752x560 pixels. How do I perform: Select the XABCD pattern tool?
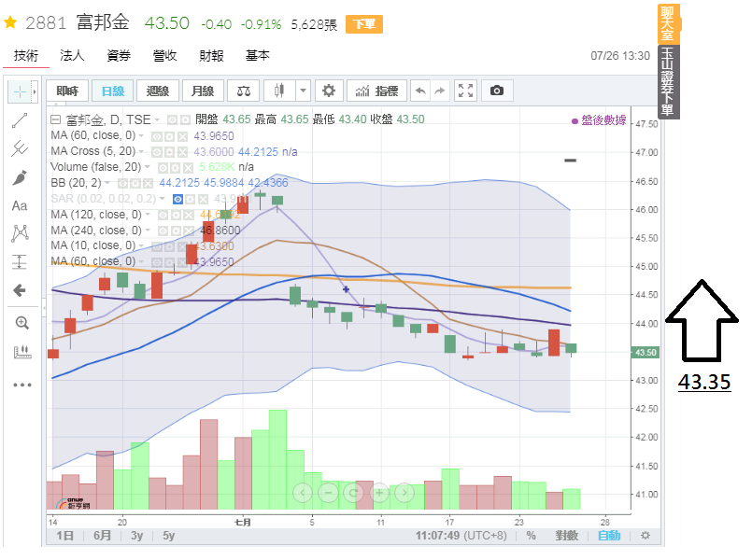pos(20,233)
